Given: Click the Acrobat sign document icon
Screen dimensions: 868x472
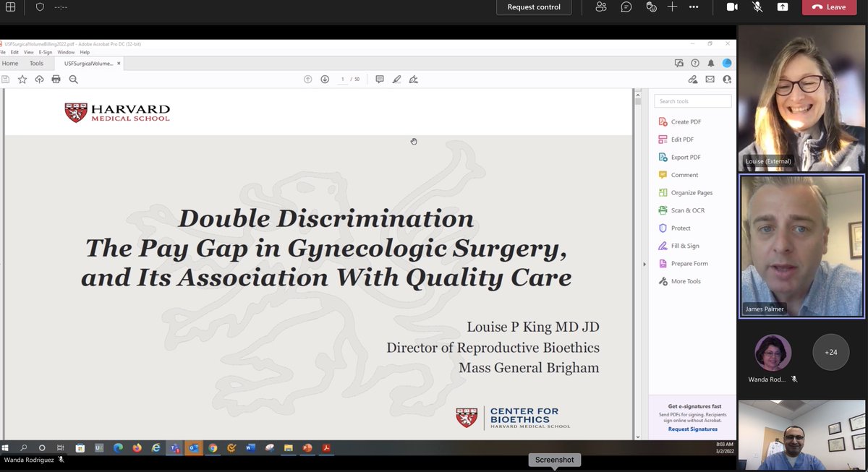Looking at the screenshot, I should [413, 80].
